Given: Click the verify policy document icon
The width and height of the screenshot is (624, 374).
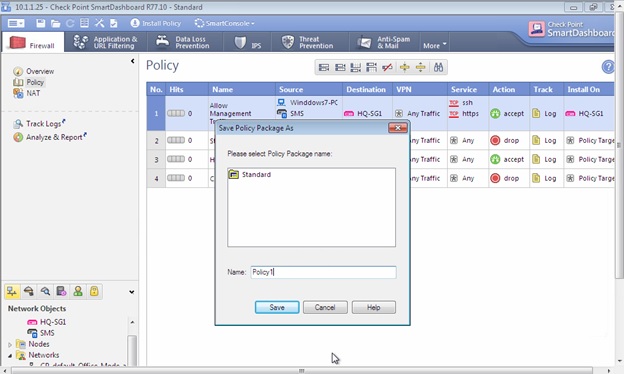Looking at the screenshot, I should pos(114,23).
